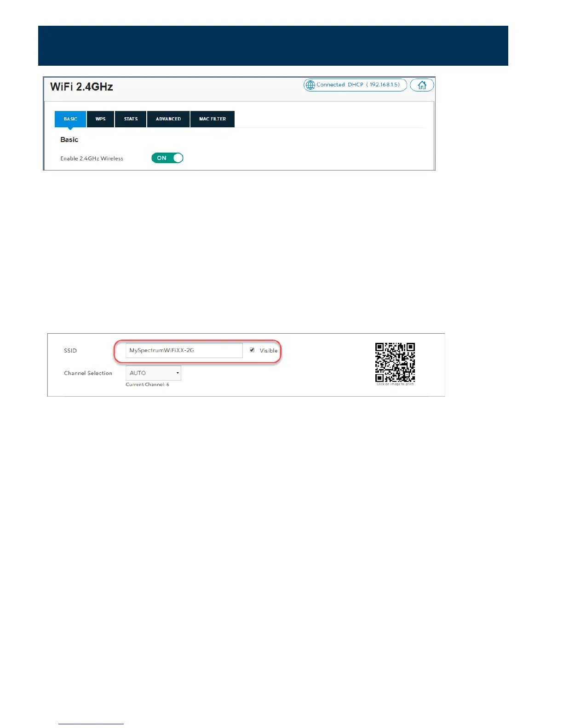Screen dimensions: 563x728
Task: Open the STATS tab
Action: click(x=131, y=119)
